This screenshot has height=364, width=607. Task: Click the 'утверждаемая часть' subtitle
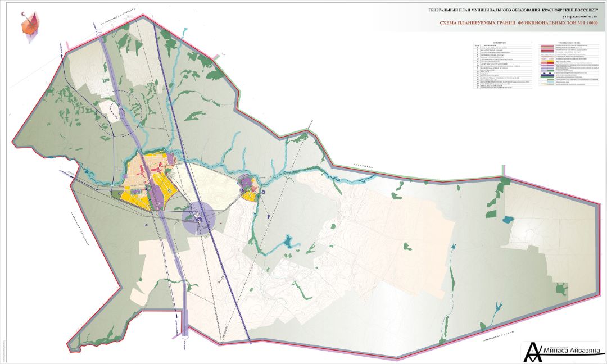(x=580, y=17)
